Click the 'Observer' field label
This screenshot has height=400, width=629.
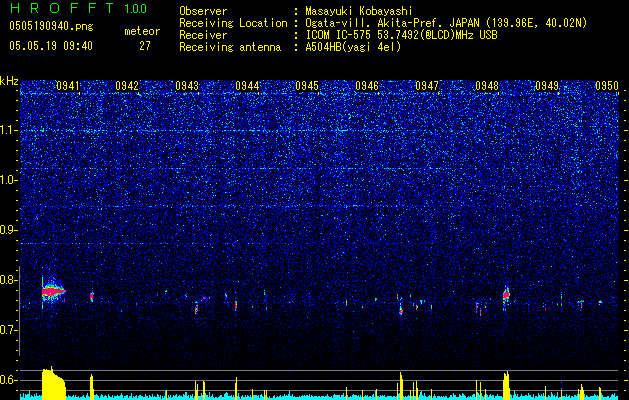coord(203,11)
